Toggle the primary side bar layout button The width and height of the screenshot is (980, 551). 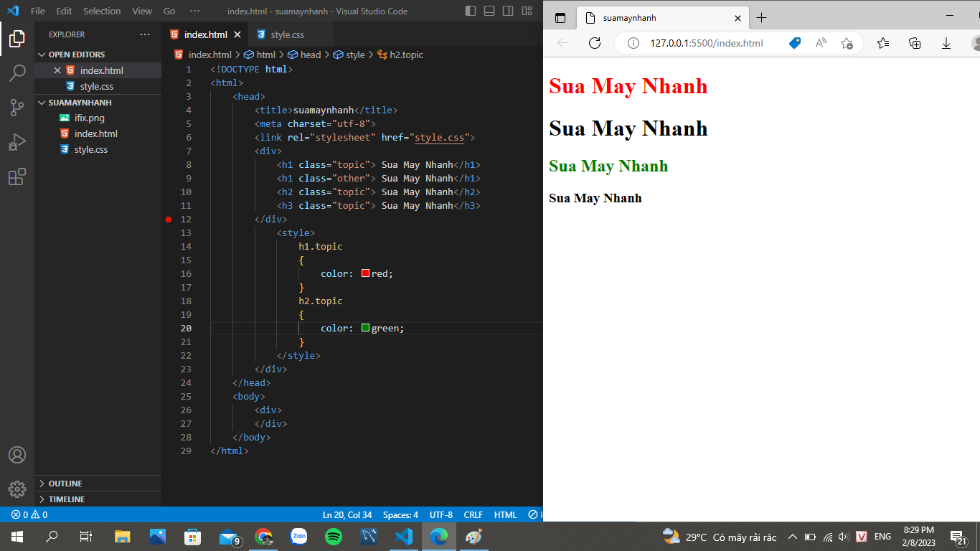[471, 11]
